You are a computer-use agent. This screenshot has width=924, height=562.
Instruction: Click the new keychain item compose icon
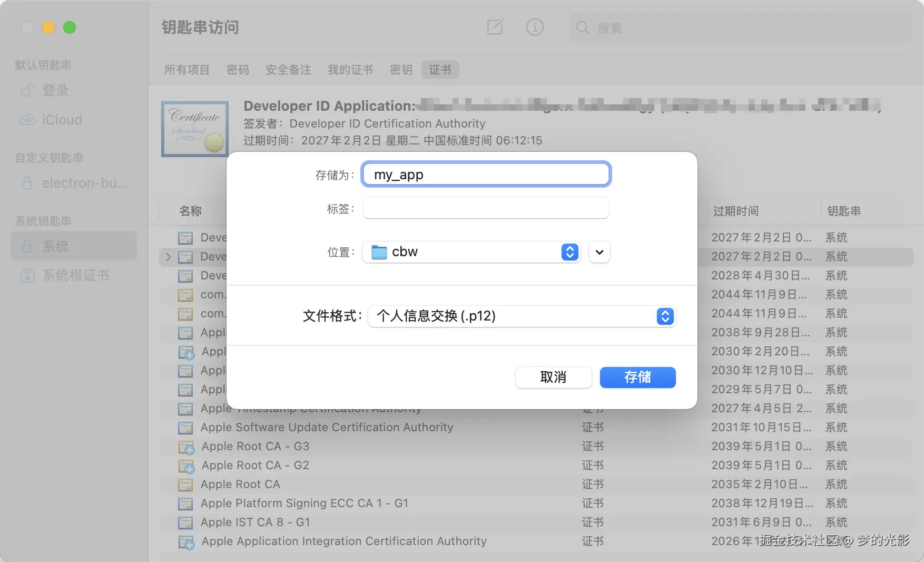495,27
